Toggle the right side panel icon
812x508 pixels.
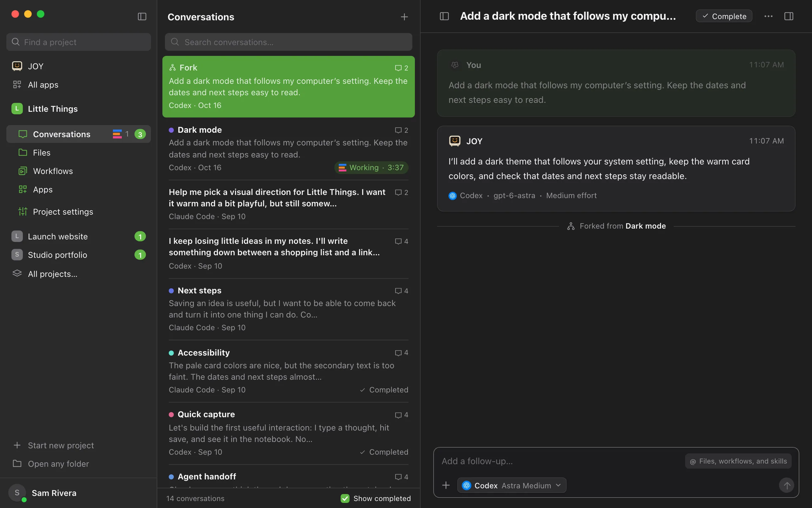(789, 16)
